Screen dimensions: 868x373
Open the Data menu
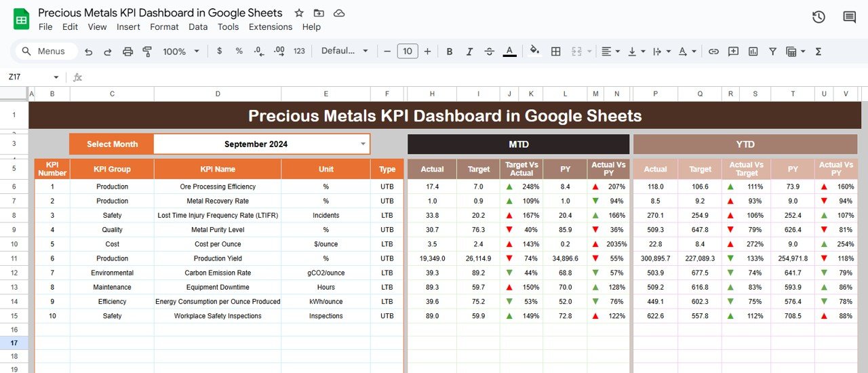click(198, 27)
